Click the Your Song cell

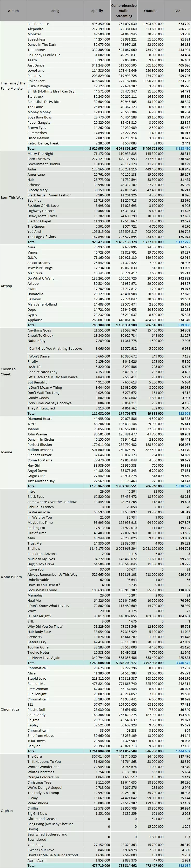(x=55, y=844)
